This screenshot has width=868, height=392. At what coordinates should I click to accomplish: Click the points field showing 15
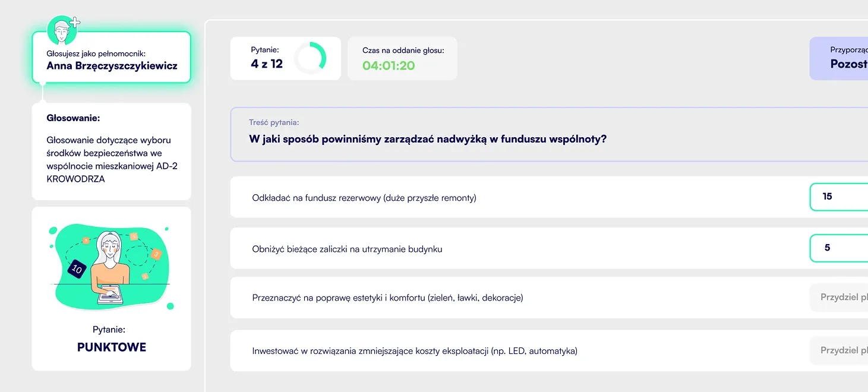(838, 197)
